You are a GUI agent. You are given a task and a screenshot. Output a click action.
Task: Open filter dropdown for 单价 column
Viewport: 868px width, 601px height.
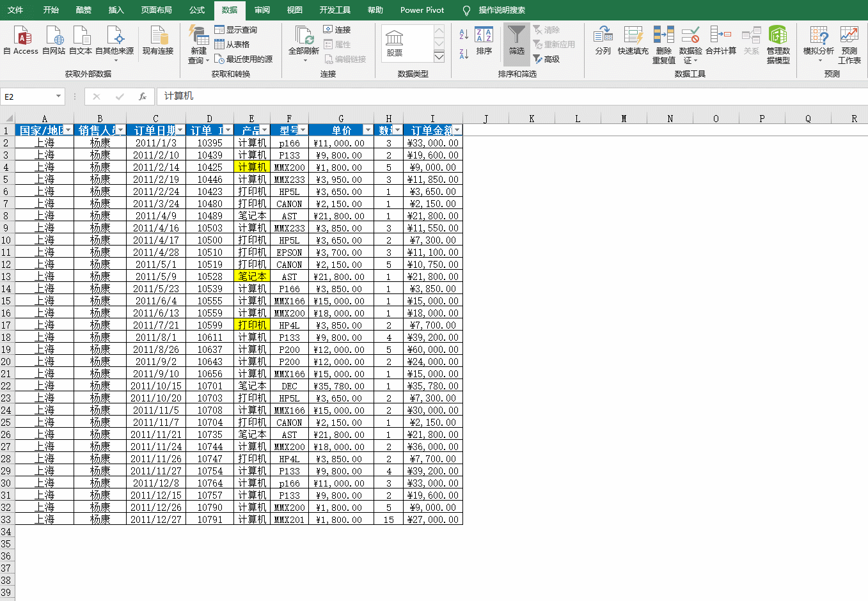(367, 130)
